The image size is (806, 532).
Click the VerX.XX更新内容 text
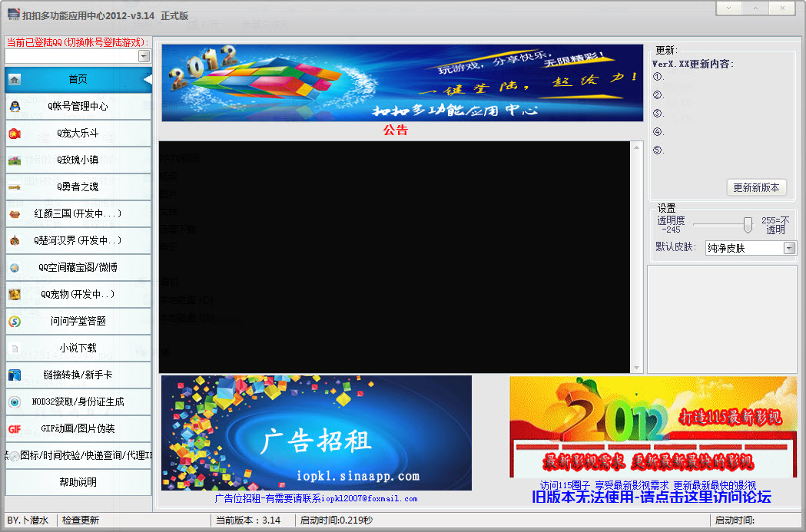[x=693, y=64]
